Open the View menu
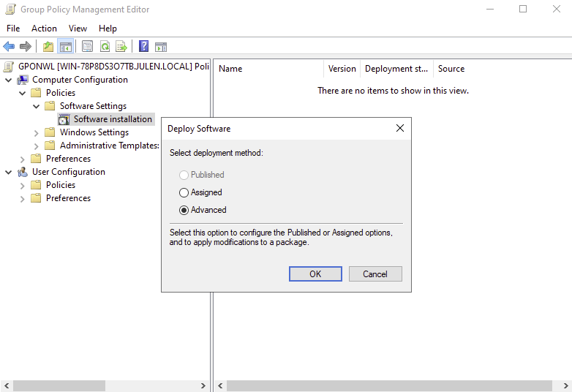Image resolution: width=572 pixels, height=392 pixels. tap(78, 29)
